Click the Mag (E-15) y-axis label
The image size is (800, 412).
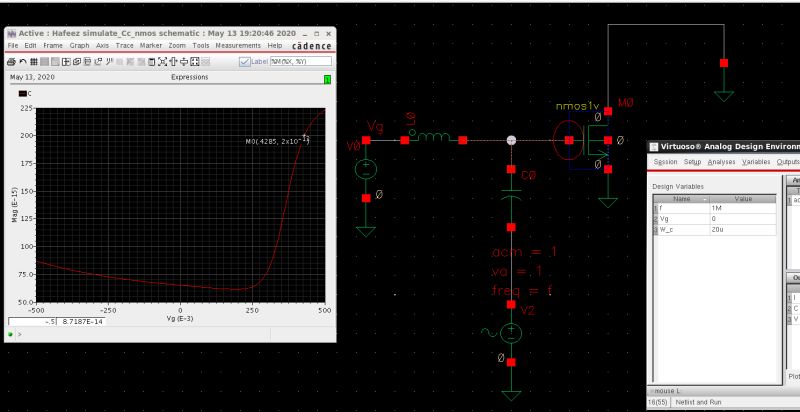pos(15,204)
